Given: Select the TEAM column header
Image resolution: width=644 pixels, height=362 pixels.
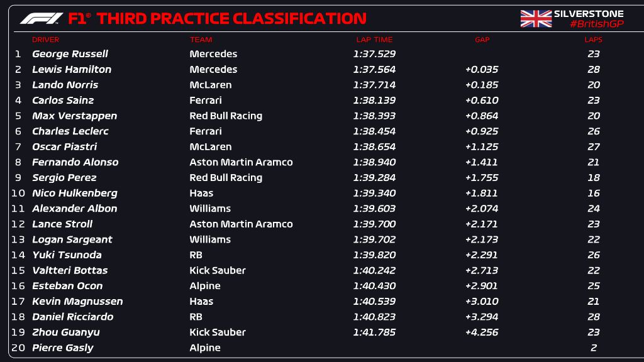Looking at the screenshot, I should click(x=201, y=40).
